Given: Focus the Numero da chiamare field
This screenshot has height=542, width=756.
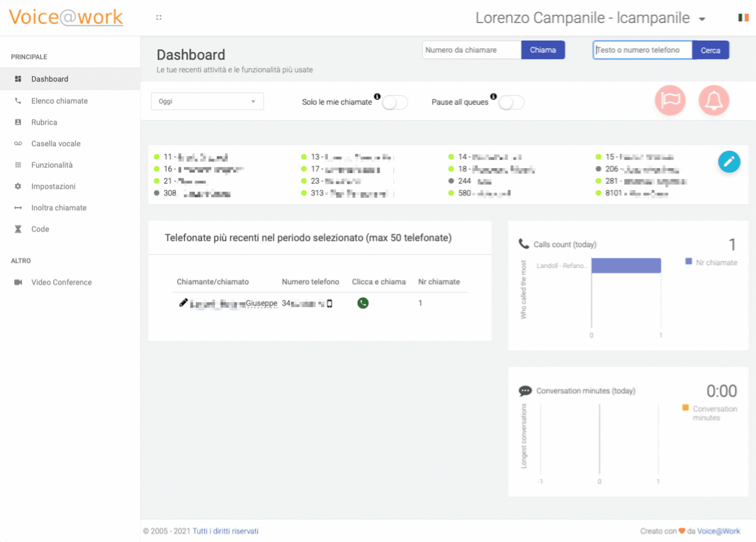Looking at the screenshot, I should pos(472,50).
